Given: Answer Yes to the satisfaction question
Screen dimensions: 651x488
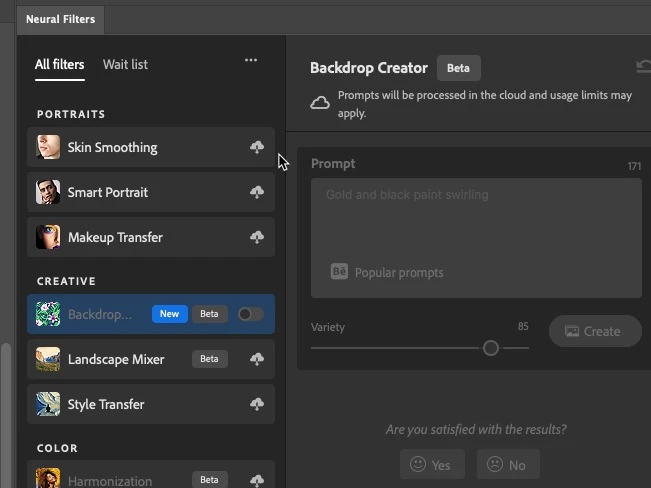Looking at the screenshot, I should pyautogui.click(x=432, y=464).
